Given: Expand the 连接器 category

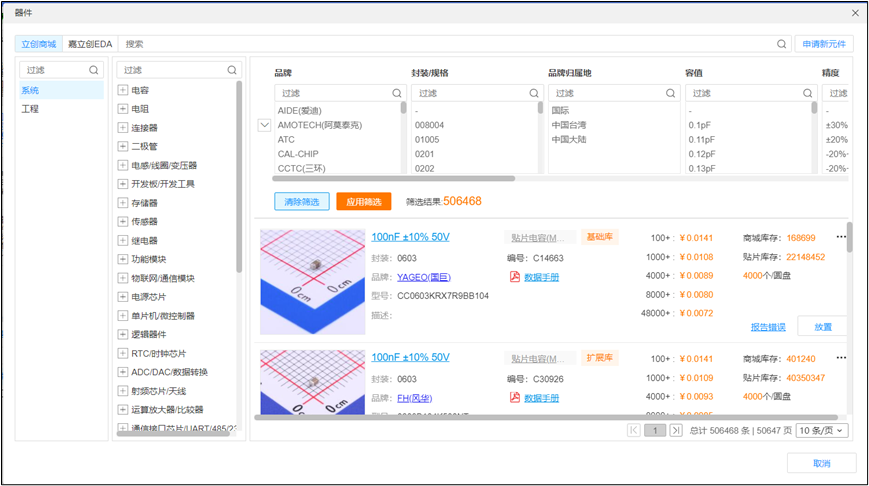Looking at the screenshot, I should [x=123, y=127].
